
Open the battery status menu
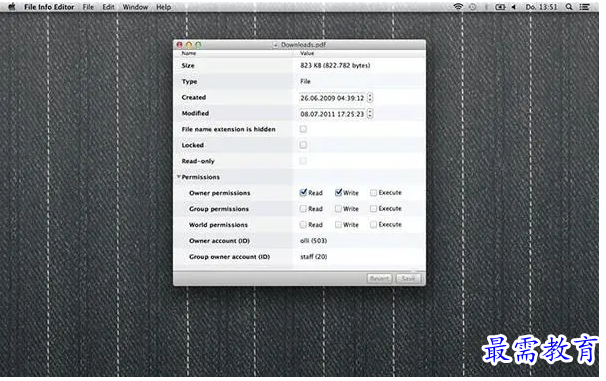pyautogui.click(x=500, y=7)
